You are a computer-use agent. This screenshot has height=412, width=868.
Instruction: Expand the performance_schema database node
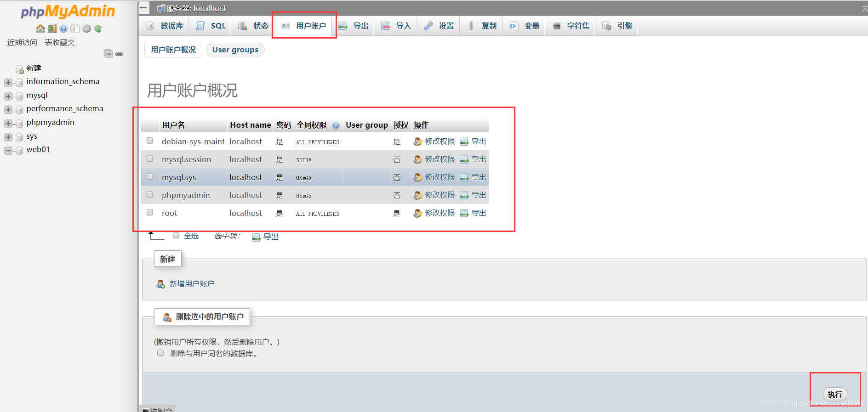tap(8, 110)
